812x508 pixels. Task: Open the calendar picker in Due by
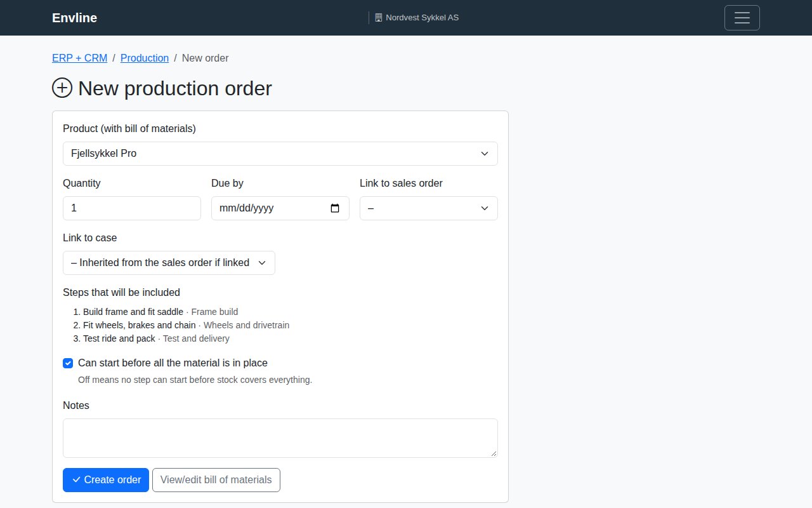[336, 208]
